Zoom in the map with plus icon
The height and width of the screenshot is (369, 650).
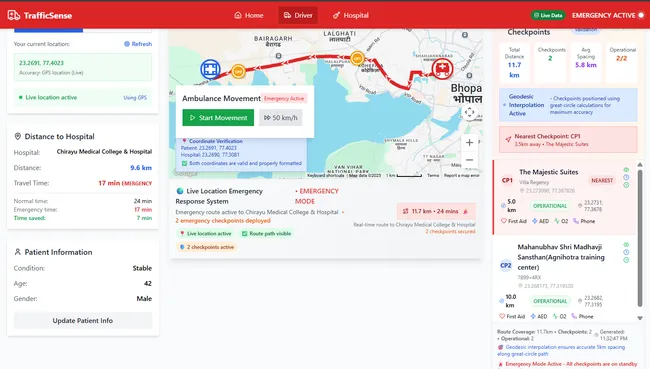click(469, 143)
